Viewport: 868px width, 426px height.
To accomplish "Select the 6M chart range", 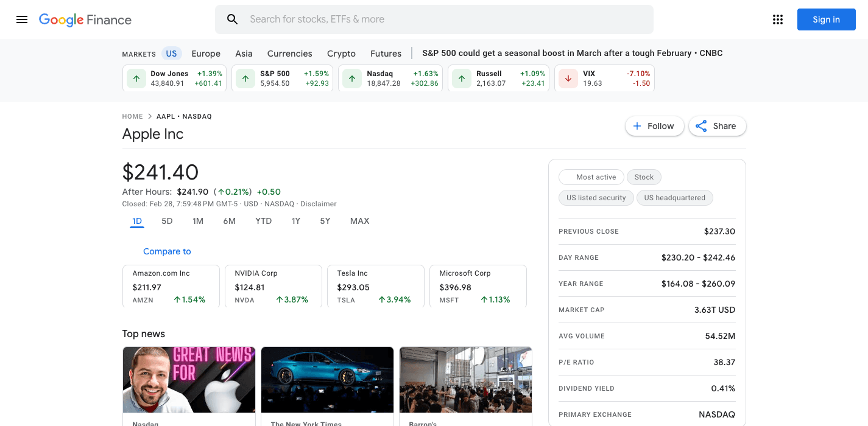I will (229, 221).
